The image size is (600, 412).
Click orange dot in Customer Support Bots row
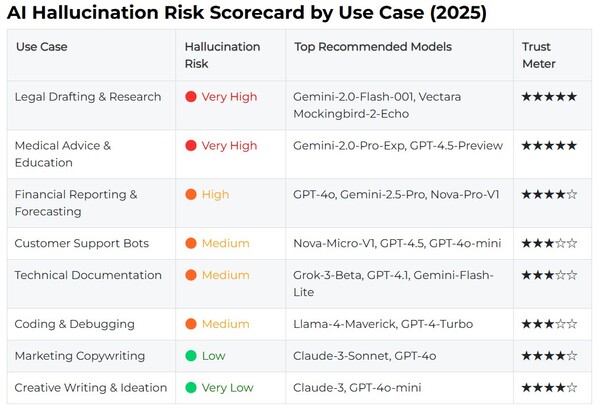coord(191,243)
